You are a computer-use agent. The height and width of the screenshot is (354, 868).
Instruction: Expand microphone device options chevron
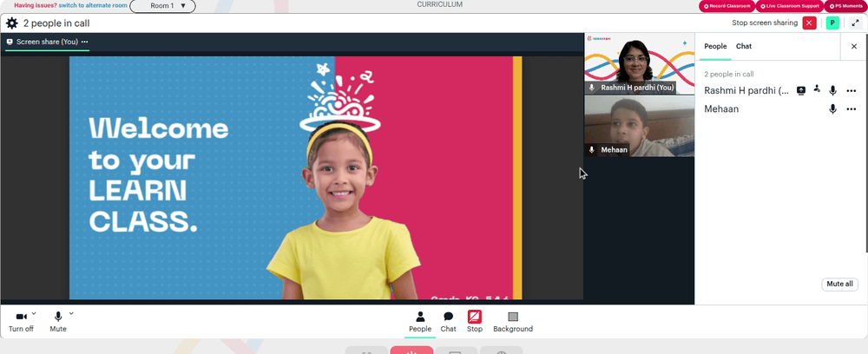[x=71, y=313]
